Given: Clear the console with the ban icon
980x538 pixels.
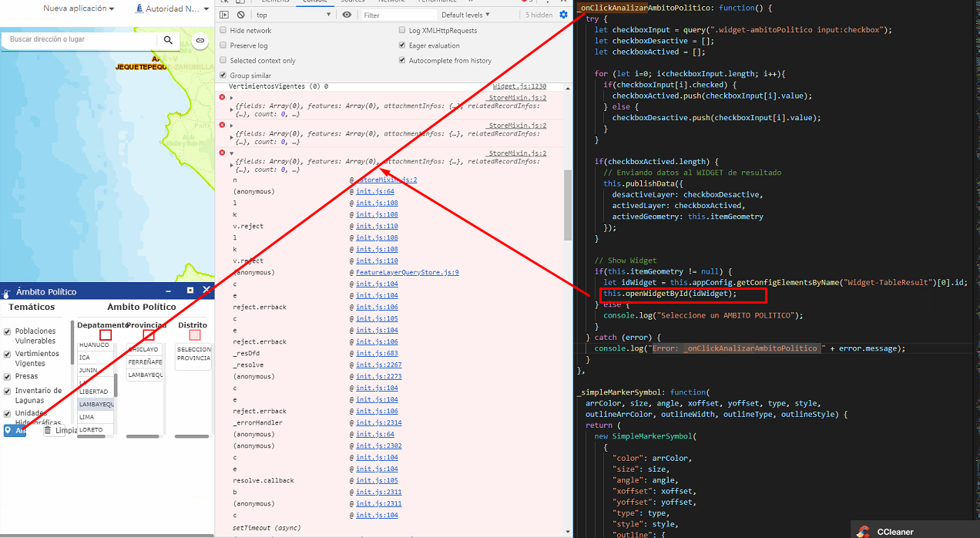Looking at the screenshot, I should click(241, 15).
